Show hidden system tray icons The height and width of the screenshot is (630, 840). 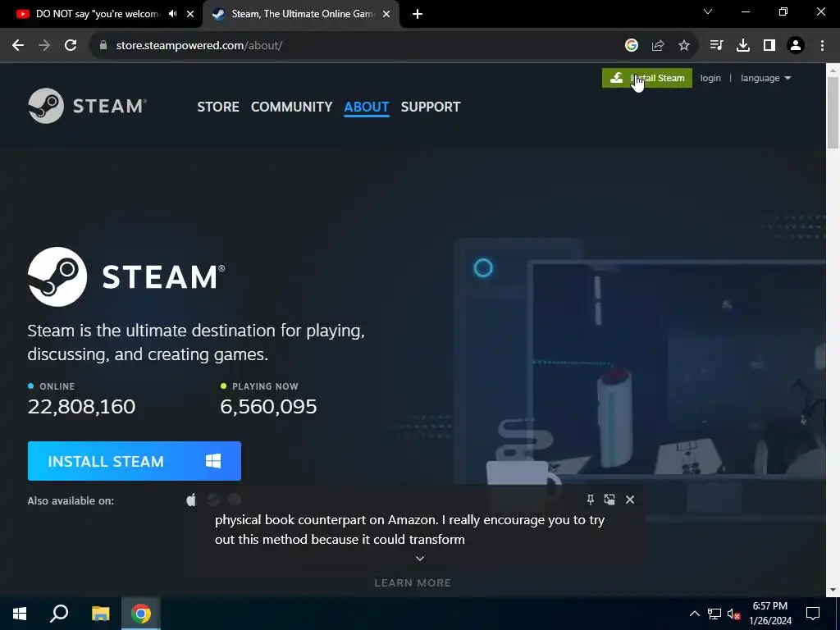(x=694, y=614)
